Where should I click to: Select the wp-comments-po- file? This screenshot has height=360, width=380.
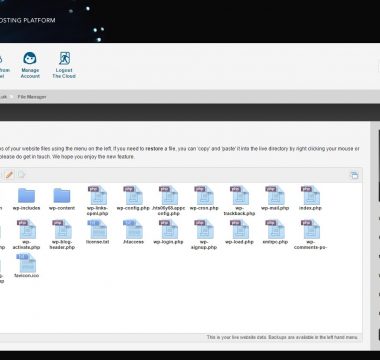tap(310, 235)
